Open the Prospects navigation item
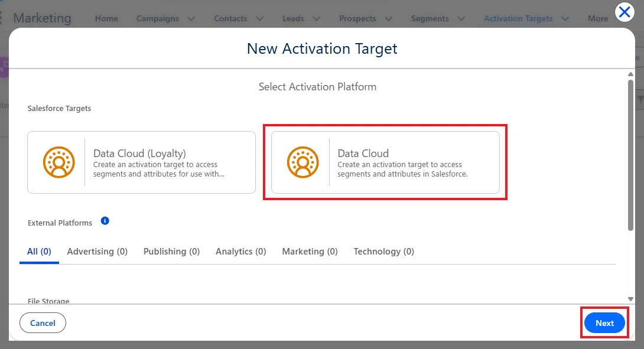Viewport: 644px width, 349px height. click(x=357, y=18)
